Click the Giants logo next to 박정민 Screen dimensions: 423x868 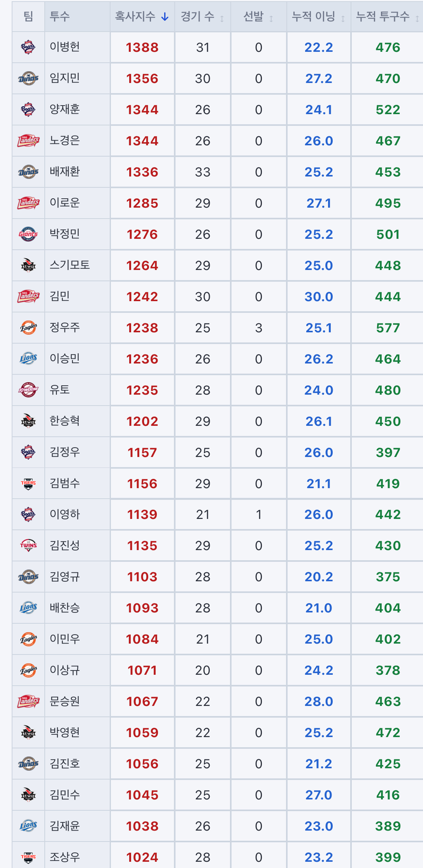tap(28, 234)
